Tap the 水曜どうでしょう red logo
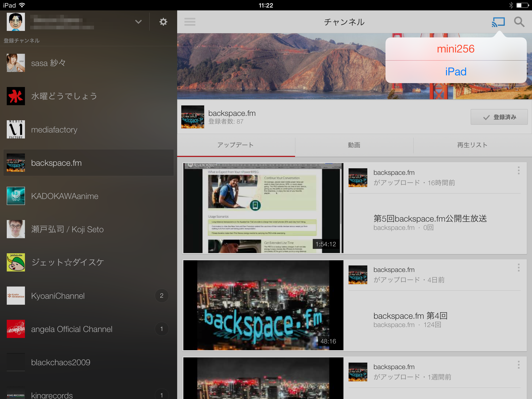The image size is (532, 399). (16, 96)
